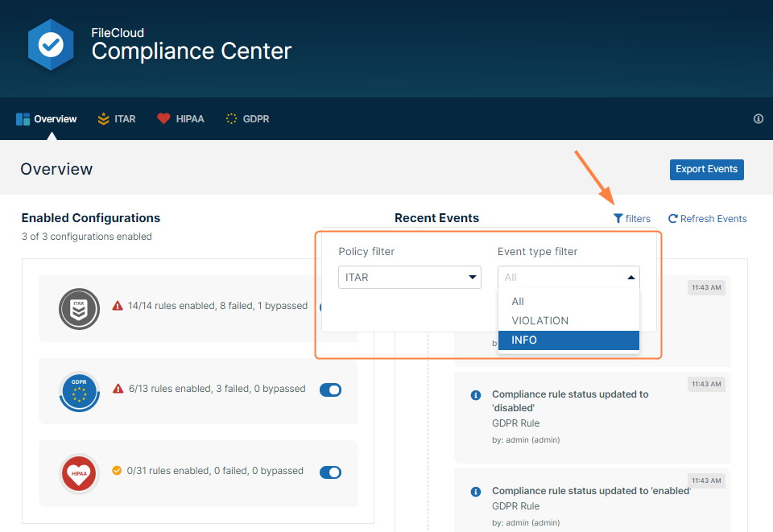
Task: Click info icon beside 'enabled' status event
Action: click(476, 492)
